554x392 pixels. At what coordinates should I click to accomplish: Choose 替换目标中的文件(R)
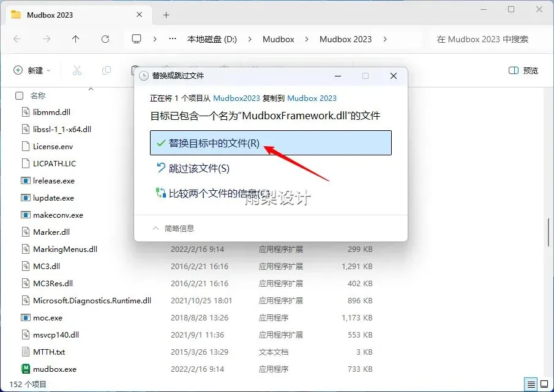click(x=271, y=143)
